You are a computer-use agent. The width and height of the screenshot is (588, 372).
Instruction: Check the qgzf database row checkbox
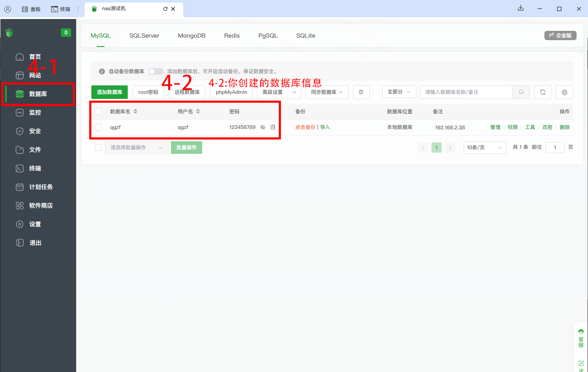tap(98, 127)
